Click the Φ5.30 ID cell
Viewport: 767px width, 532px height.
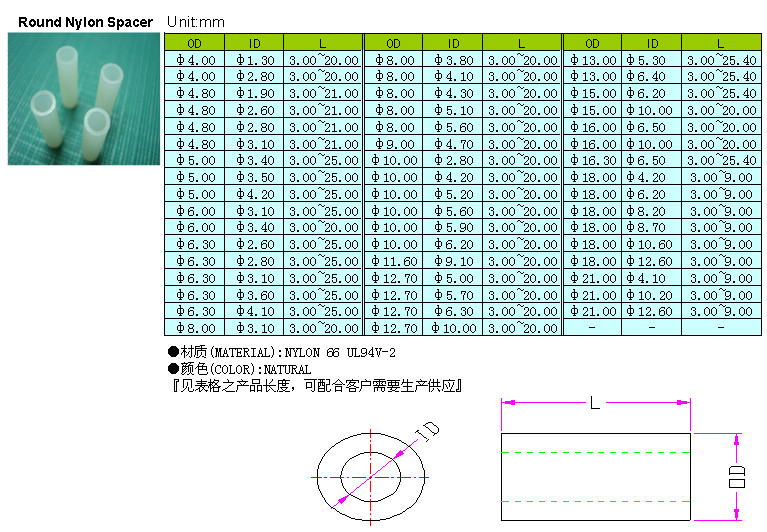pyautogui.click(x=651, y=60)
